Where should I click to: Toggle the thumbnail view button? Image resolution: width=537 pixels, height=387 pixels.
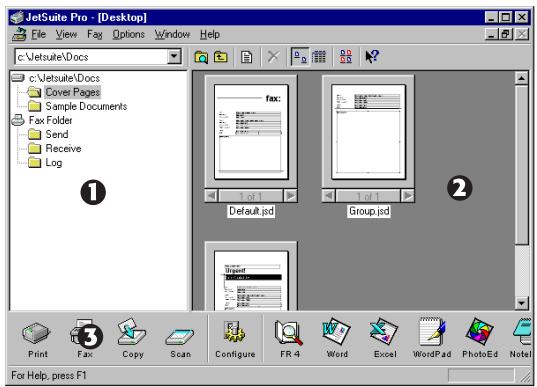click(300, 57)
